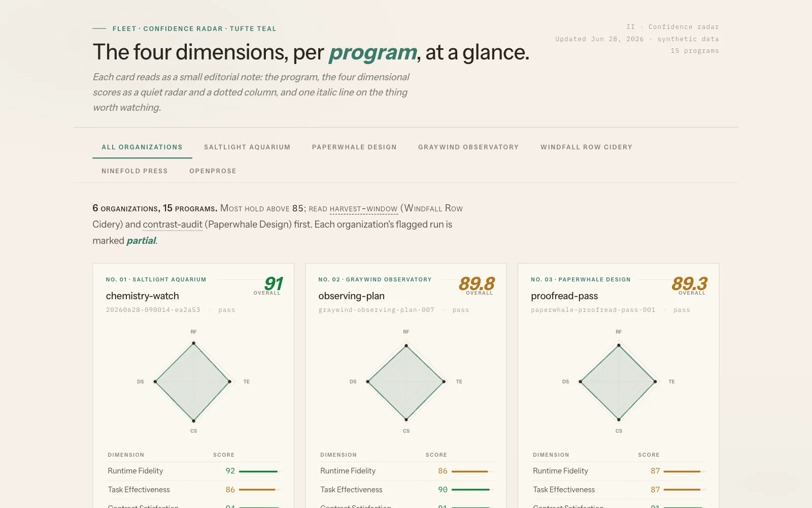Click the italic 'partial' marker text

pyautogui.click(x=141, y=241)
